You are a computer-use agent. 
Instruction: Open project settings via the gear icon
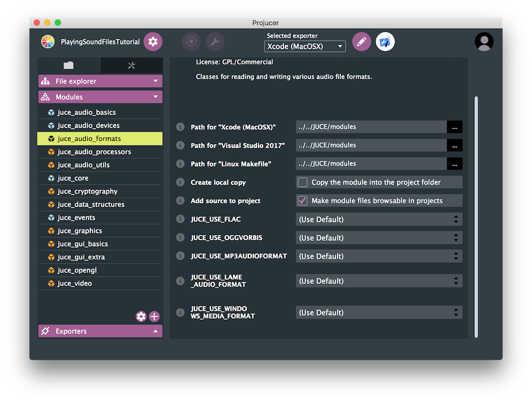point(152,42)
